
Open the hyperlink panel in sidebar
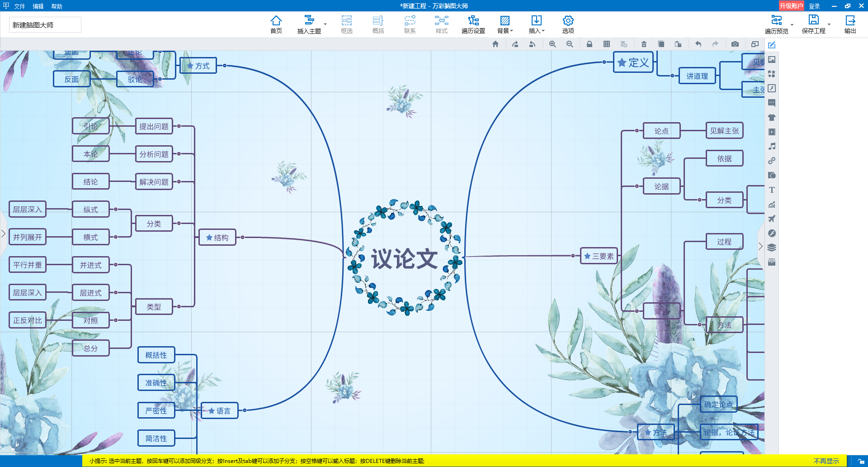772,161
